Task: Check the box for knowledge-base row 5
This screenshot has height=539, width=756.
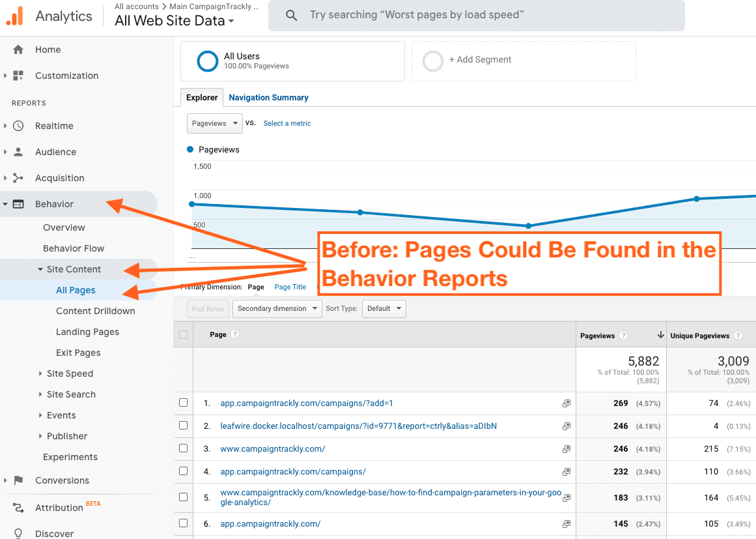Action: pyautogui.click(x=183, y=497)
